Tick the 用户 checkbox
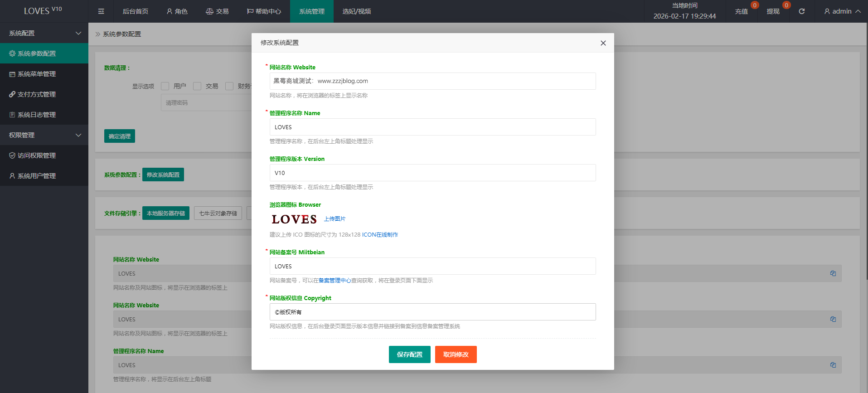Screen dimensions: 868x393 [x=165, y=86]
